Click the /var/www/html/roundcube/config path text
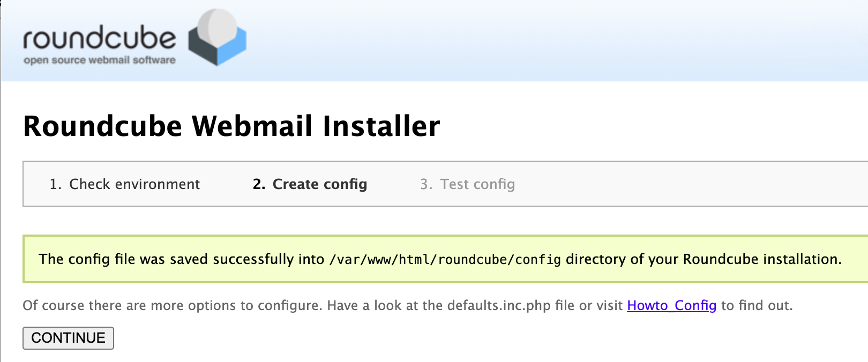This screenshot has height=362, width=868. (445, 260)
